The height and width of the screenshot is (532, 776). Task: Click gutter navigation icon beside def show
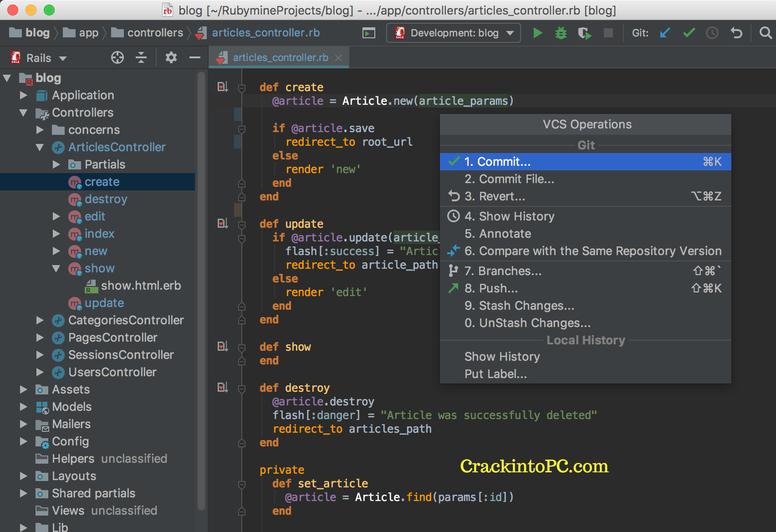tap(223, 346)
